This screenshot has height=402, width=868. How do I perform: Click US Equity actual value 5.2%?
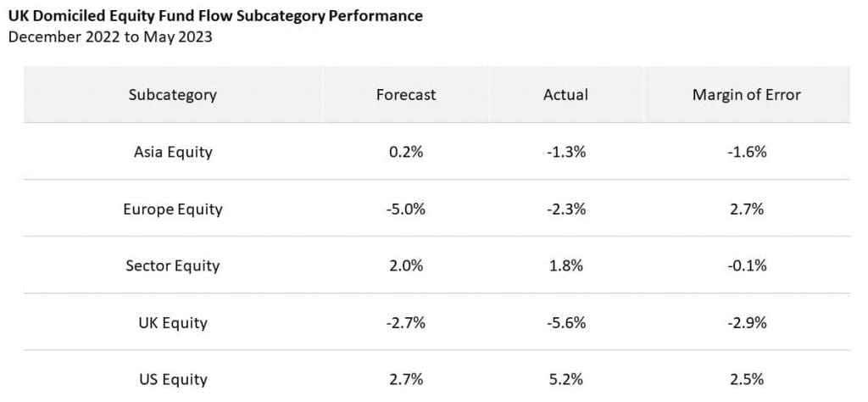pyautogui.click(x=565, y=379)
